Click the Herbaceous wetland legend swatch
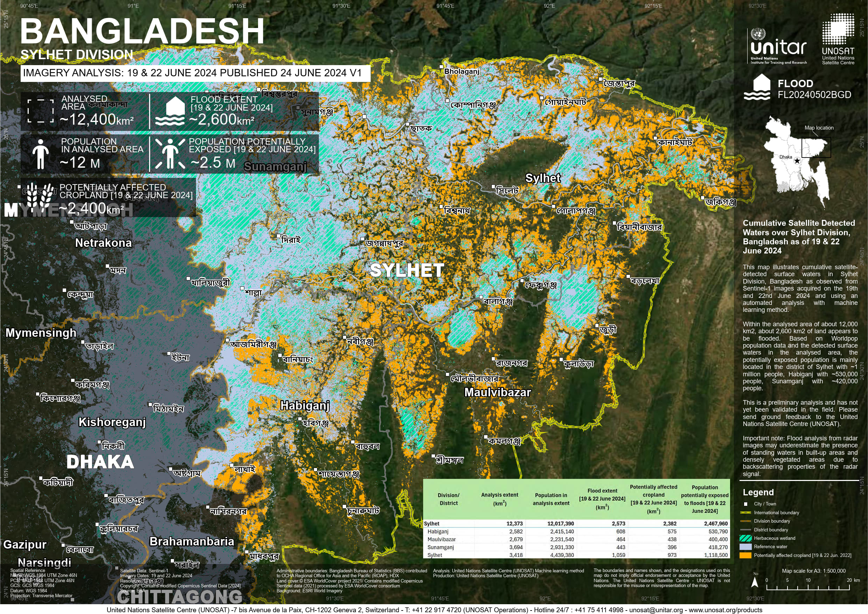 coord(745,538)
